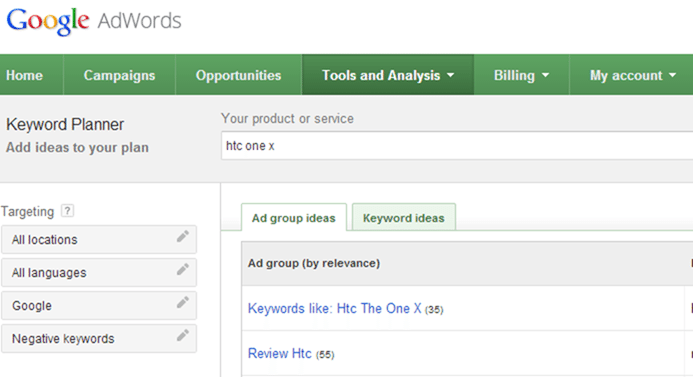This screenshot has height=377, width=693.
Task: Click the pencil icon for All languages
Action: (183, 269)
